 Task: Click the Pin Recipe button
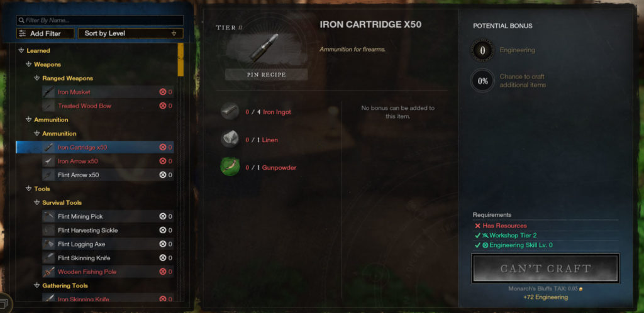point(266,74)
